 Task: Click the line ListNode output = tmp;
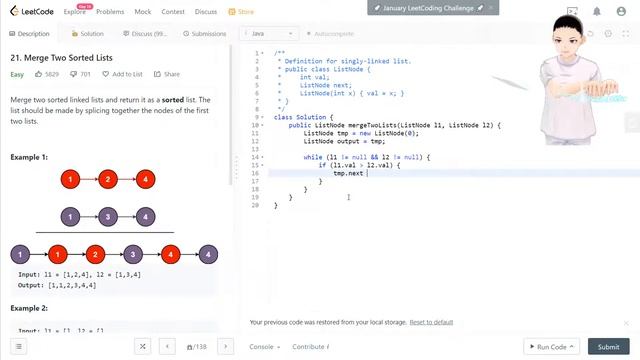(x=344, y=141)
